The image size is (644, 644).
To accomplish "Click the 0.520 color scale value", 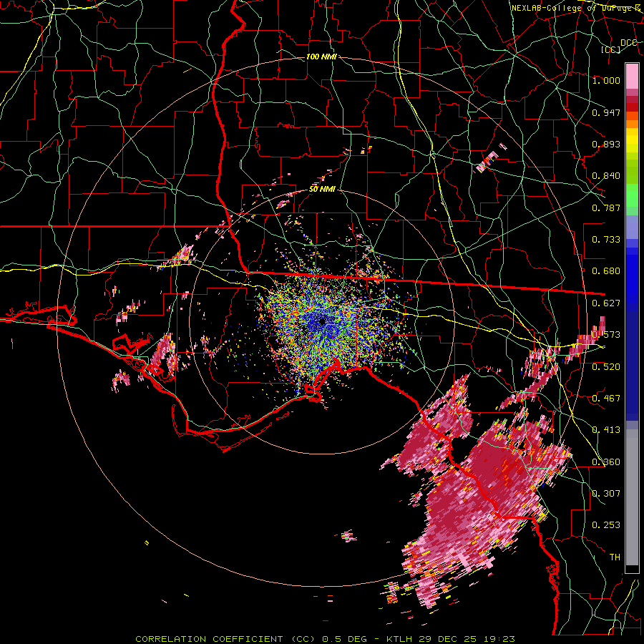I will (606, 366).
